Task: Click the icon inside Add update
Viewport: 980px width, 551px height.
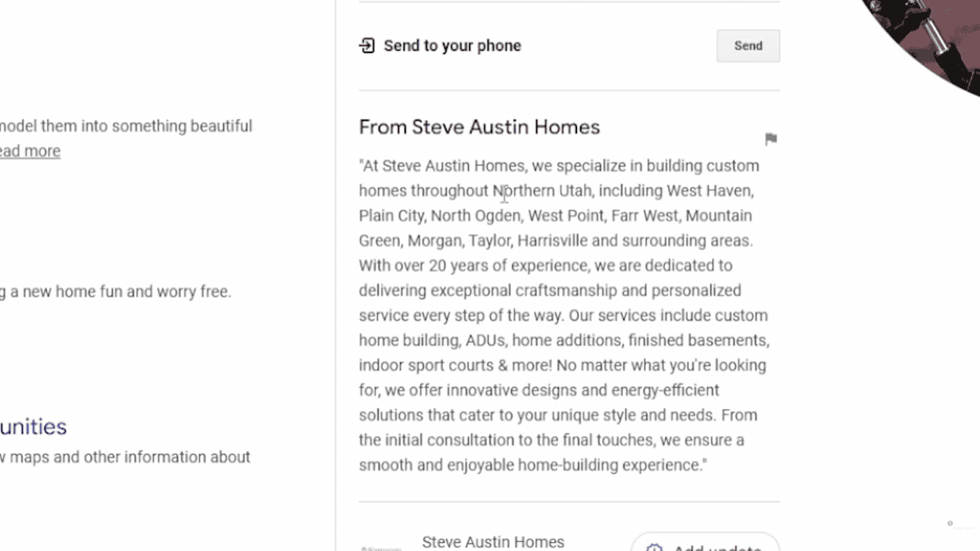Action: pyautogui.click(x=654, y=547)
